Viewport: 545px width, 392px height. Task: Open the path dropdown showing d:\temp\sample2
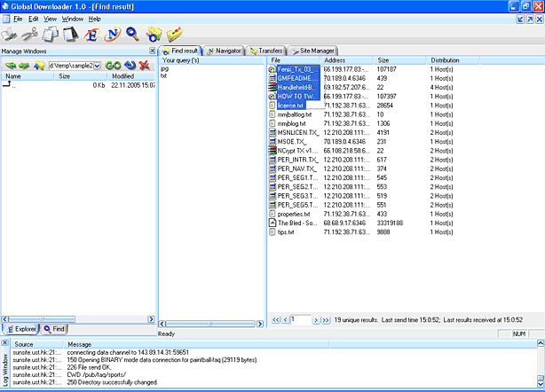pyautogui.click(x=98, y=66)
